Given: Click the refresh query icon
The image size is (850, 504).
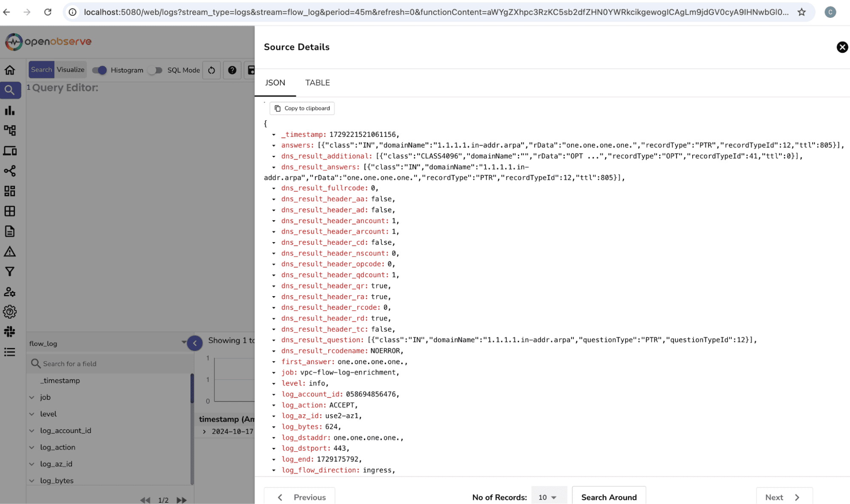Looking at the screenshot, I should coord(211,70).
